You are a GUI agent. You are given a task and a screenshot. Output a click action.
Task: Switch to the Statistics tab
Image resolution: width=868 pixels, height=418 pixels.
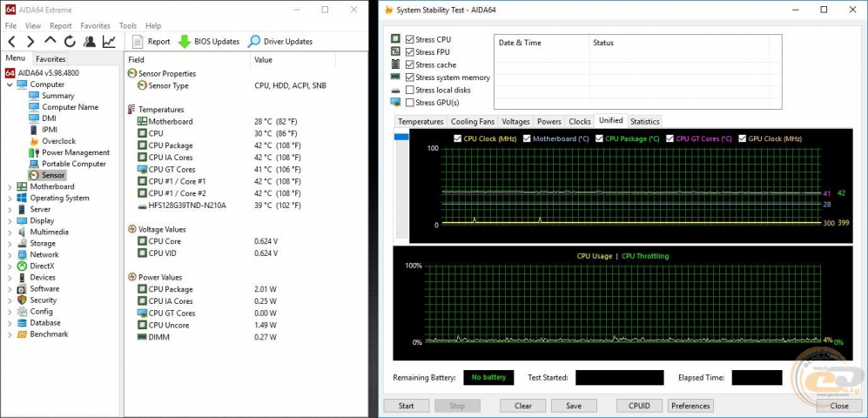[x=645, y=121]
